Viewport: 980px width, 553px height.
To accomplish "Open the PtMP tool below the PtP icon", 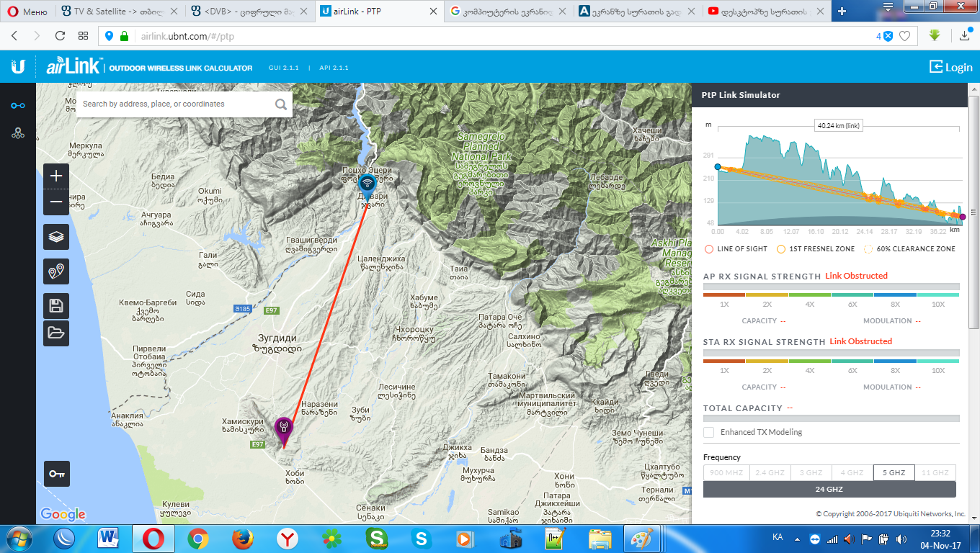I will [18, 133].
